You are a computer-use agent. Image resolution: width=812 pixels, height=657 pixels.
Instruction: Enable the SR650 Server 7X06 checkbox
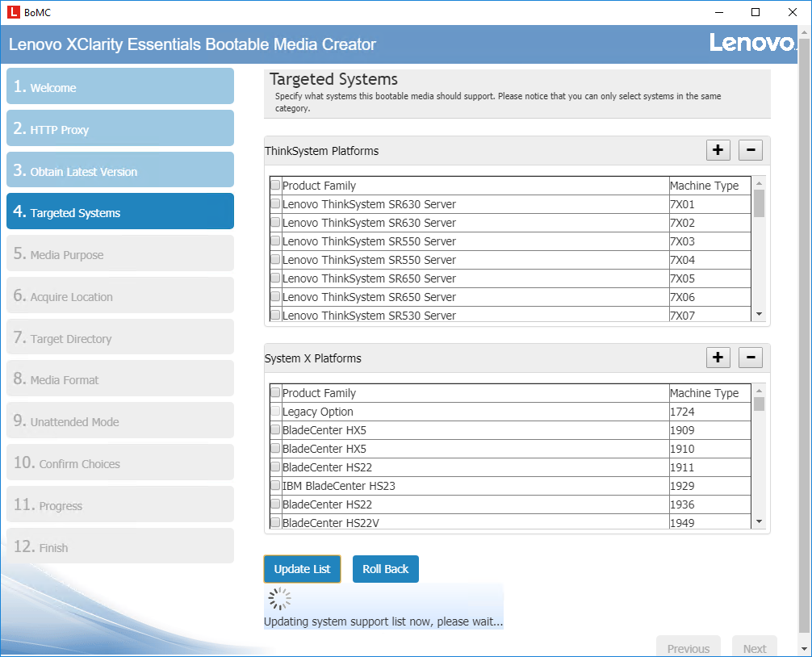click(x=275, y=297)
